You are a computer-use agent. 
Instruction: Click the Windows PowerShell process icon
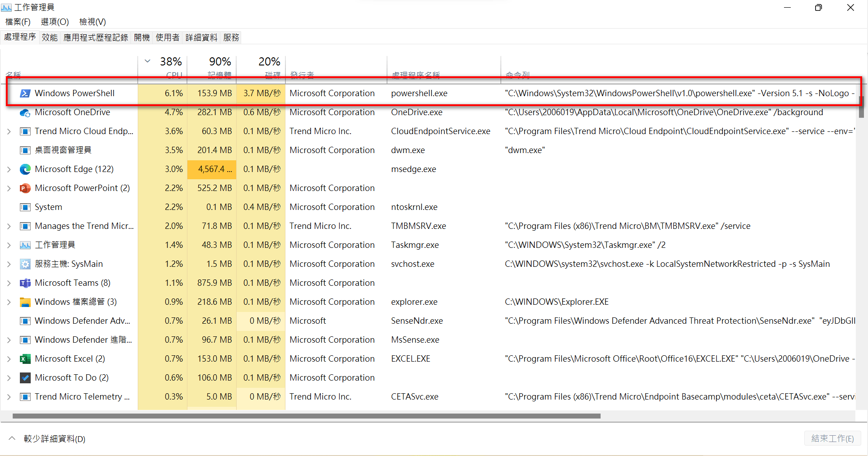pos(25,93)
